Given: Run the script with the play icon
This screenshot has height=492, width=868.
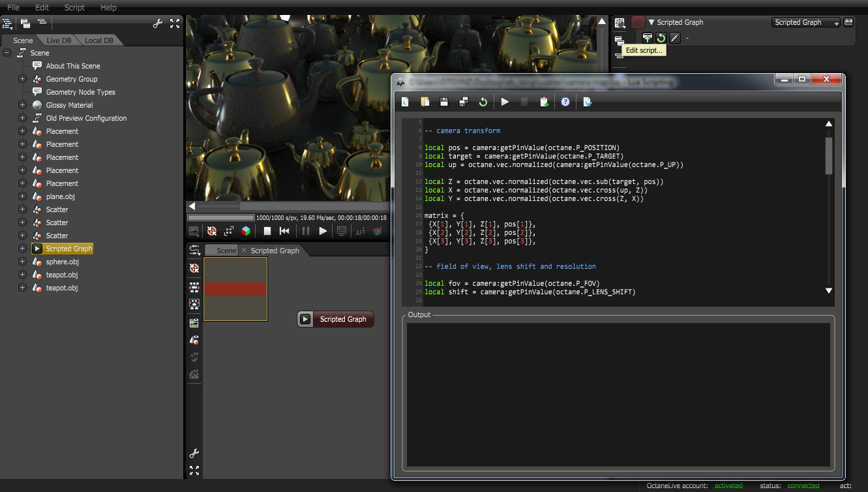Looking at the screenshot, I should [505, 102].
